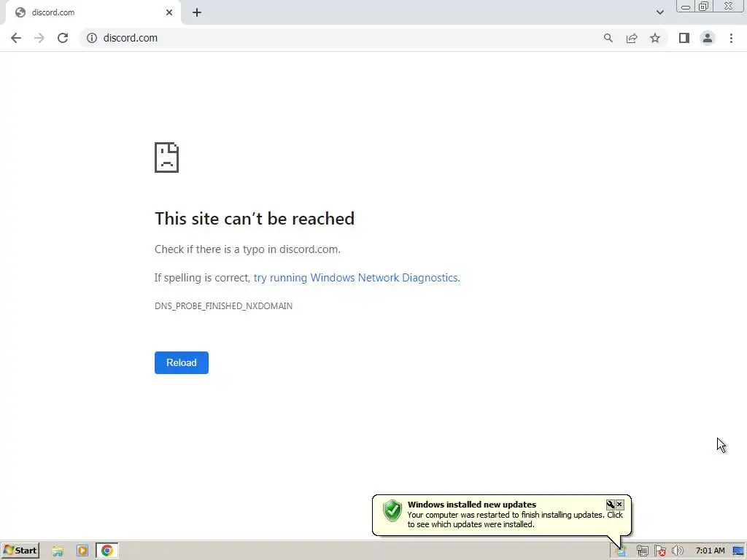Open Windows Explorer from the taskbar

pyautogui.click(x=58, y=551)
